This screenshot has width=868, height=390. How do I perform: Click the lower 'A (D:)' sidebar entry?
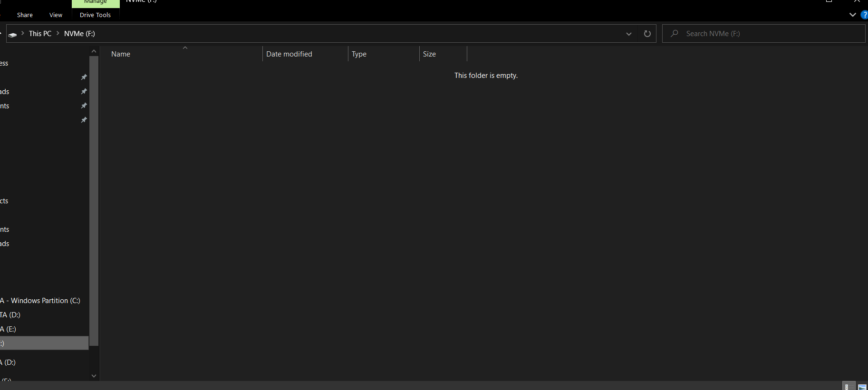pos(44,362)
